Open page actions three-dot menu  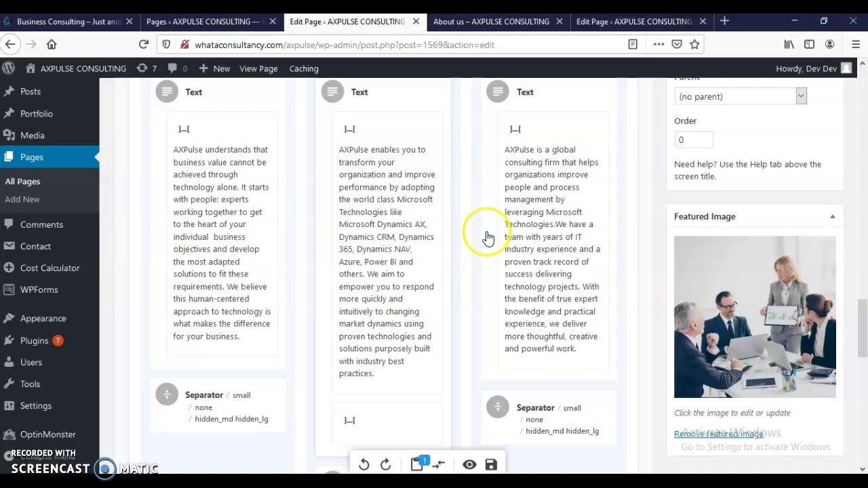(658, 45)
